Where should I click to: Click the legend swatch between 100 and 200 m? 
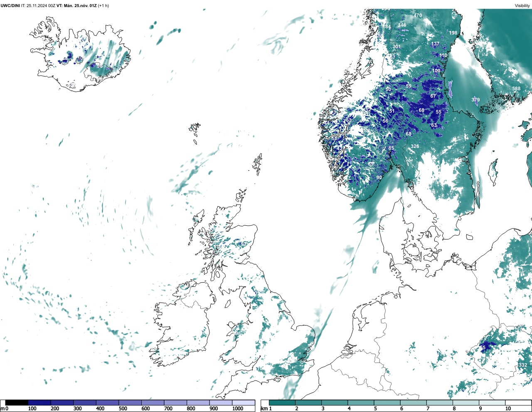point(39,402)
